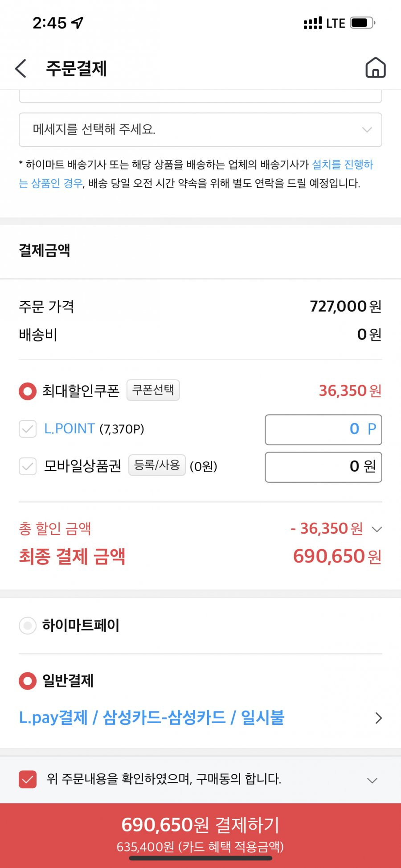The height and width of the screenshot is (868, 401).
Task: Open the home icon
Action: pos(375,68)
